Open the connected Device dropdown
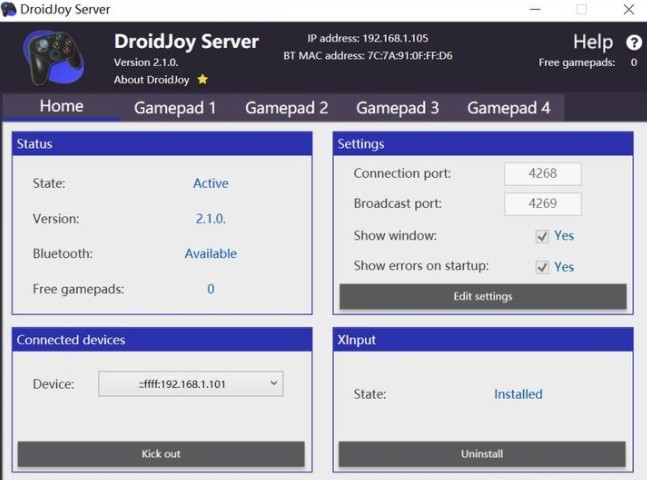 [x=191, y=384]
